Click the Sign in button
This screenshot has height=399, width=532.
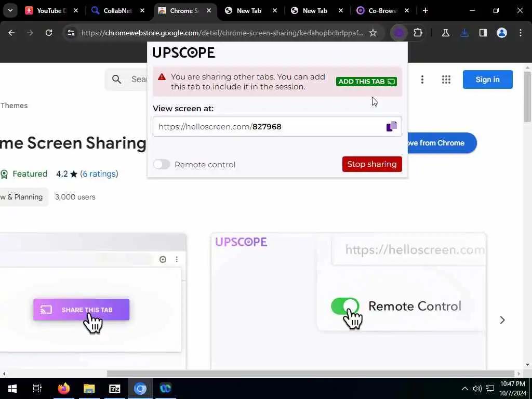tap(487, 79)
